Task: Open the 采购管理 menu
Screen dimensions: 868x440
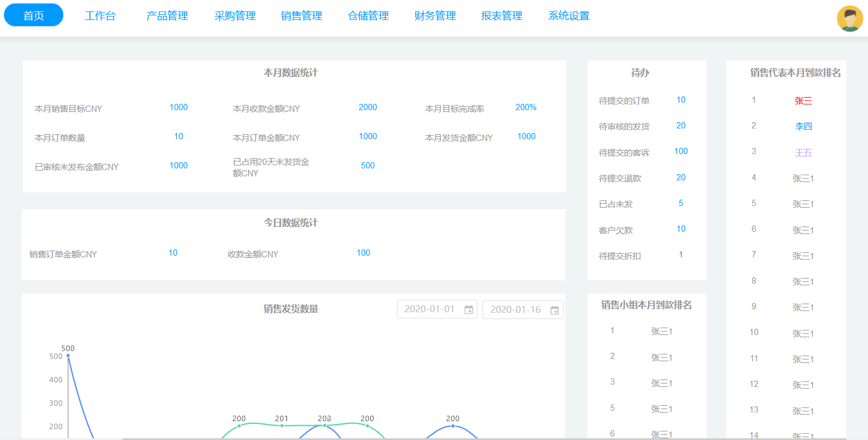Action: tap(235, 16)
